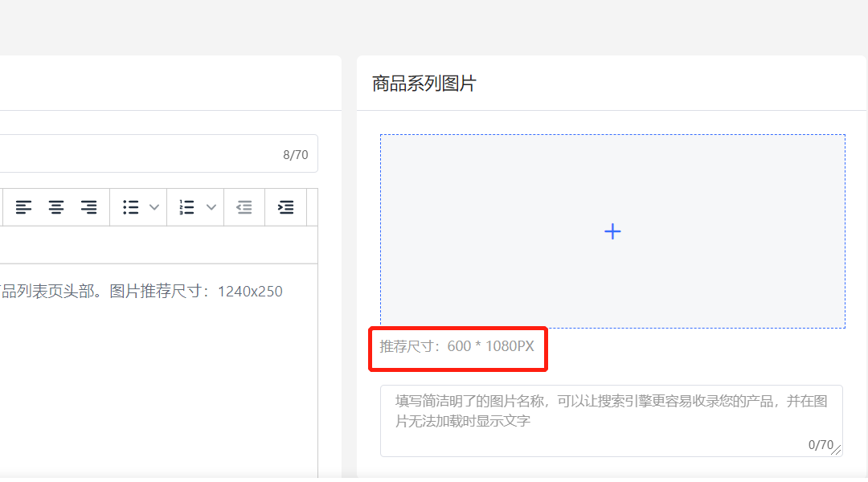Click the blue plus upload icon
Image resolution: width=868 pixels, height=482 pixels.
tap(612, 231)
